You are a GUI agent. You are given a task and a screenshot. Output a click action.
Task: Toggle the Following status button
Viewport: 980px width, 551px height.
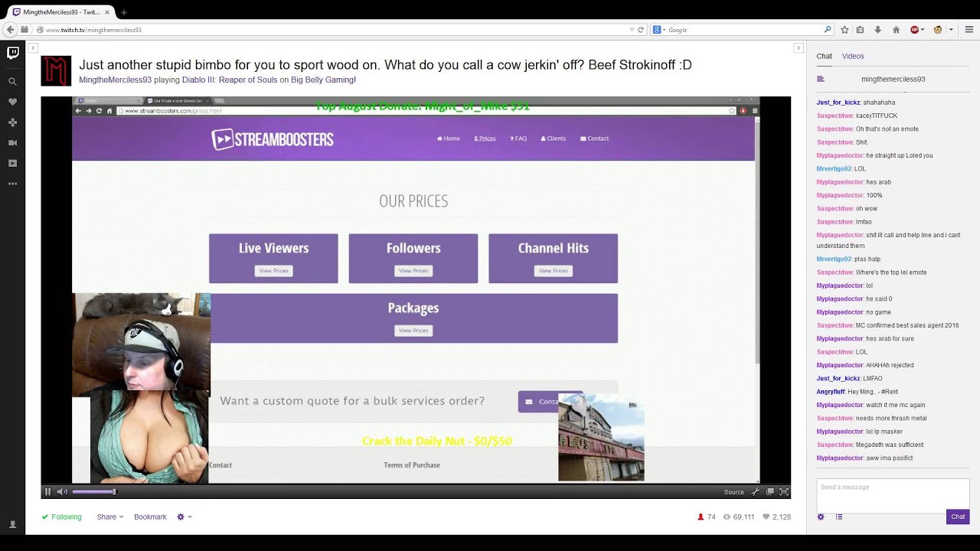click(x=61, y=517)
